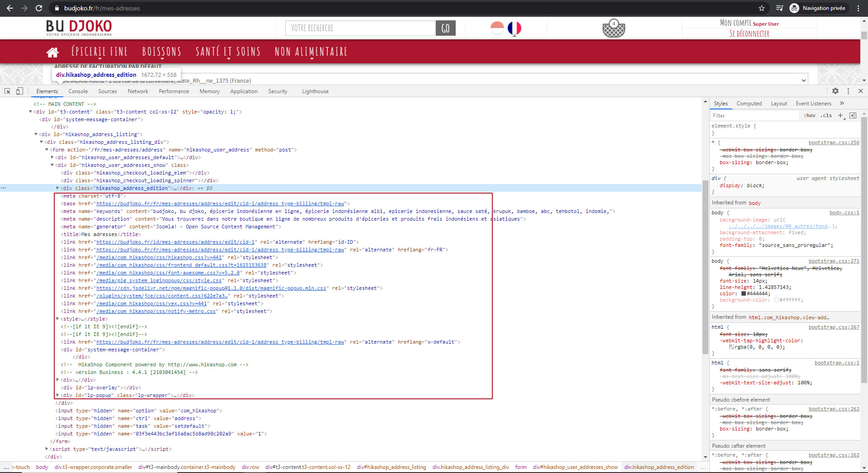Open DevTools settings gear
This screenshot has width=868, height=473.
[x=835, y=91]
